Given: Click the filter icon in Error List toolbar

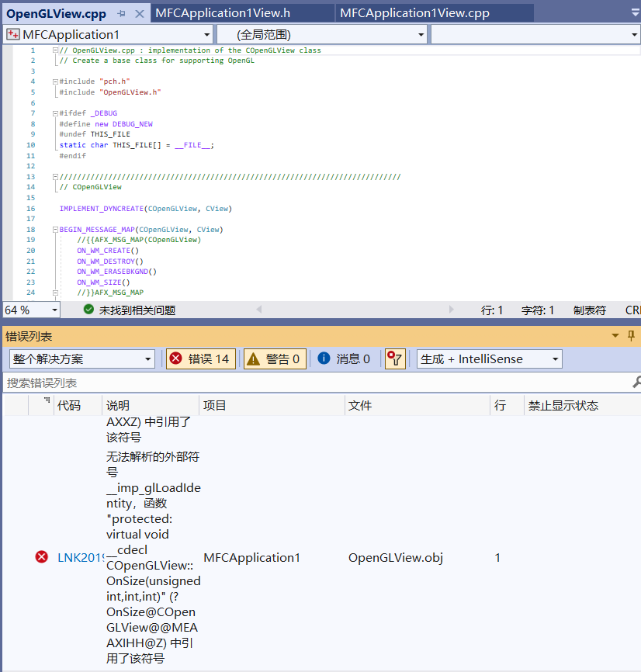Looking at the screenshot, I should 395,359.
